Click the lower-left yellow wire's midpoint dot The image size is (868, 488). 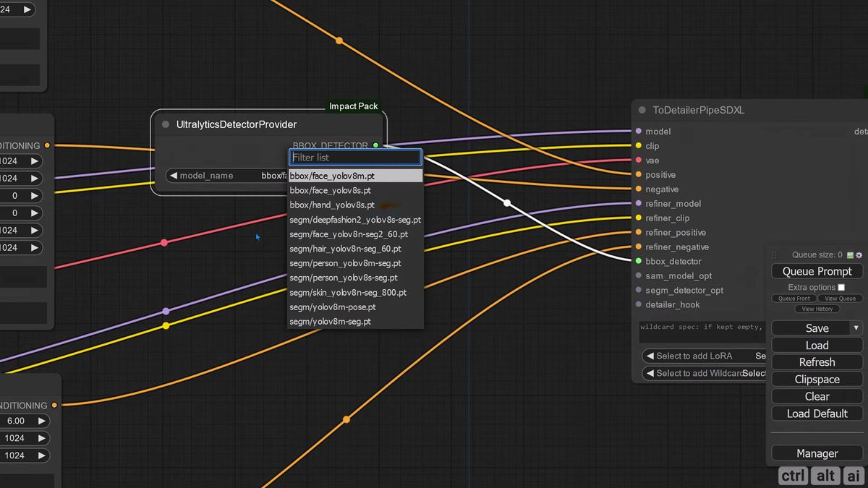coord(166,325)
